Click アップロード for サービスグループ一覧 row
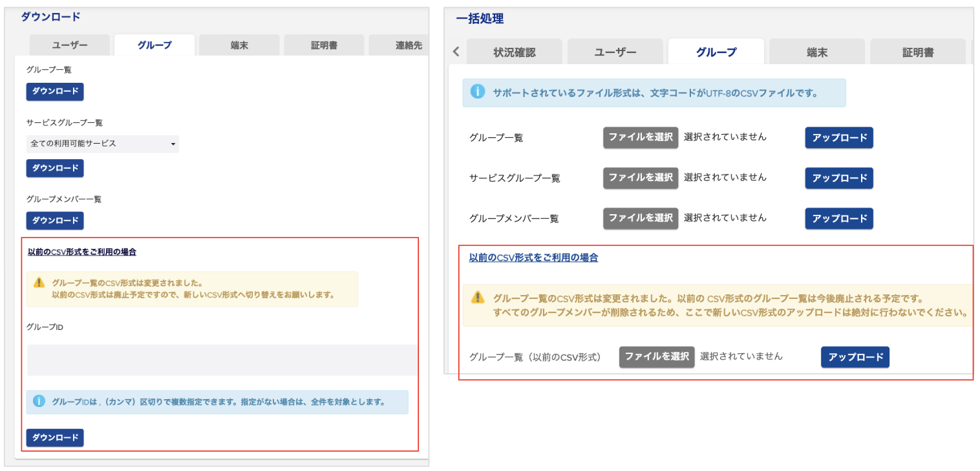This screenshot has width=980, height=471. (839, 177)
